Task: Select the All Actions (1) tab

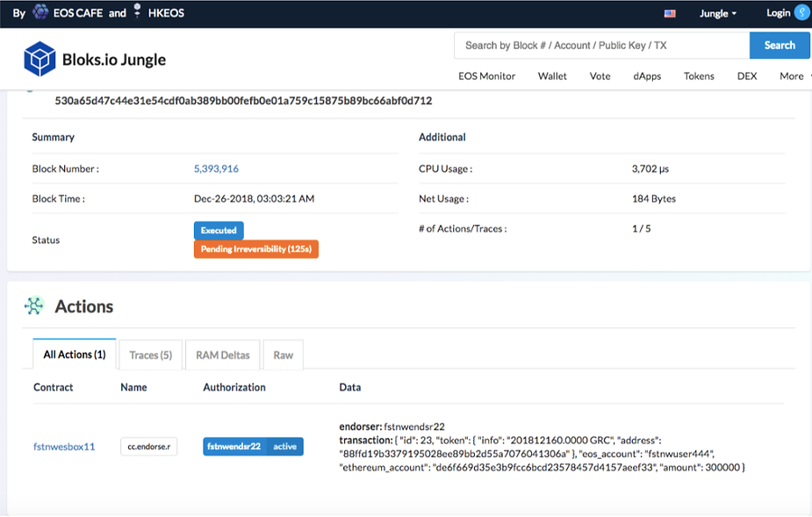Action: pos(75,355)
